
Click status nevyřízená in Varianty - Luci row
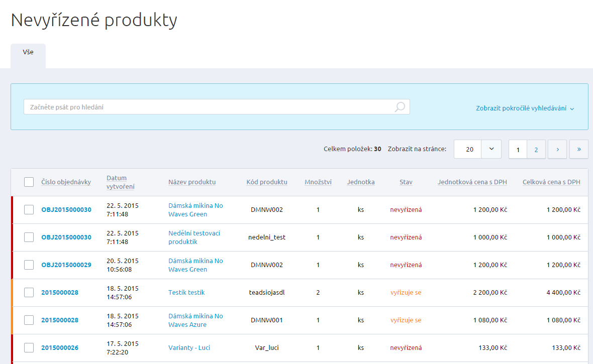coord(406,347)
